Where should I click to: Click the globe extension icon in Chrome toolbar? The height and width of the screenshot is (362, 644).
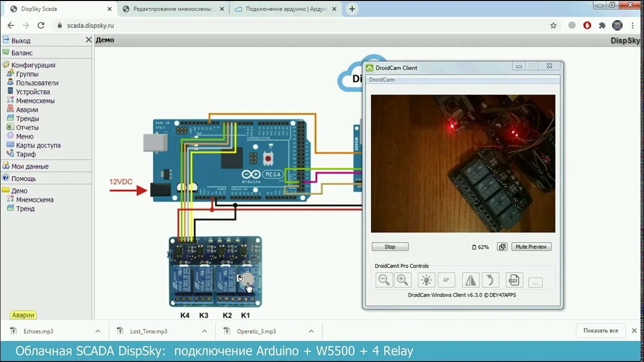(x=572, y=25)
